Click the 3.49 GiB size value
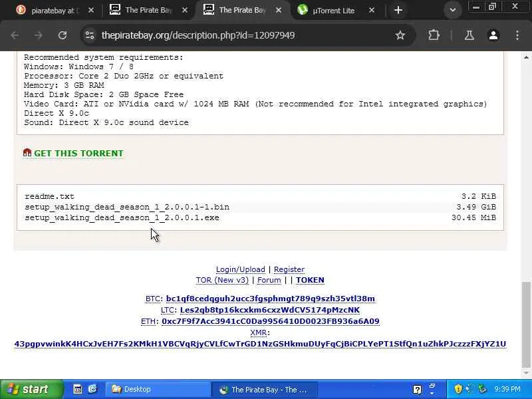Image resolution: width=532 pixels, height=399 pixels. pyautogui.click(x=476, y=207)
